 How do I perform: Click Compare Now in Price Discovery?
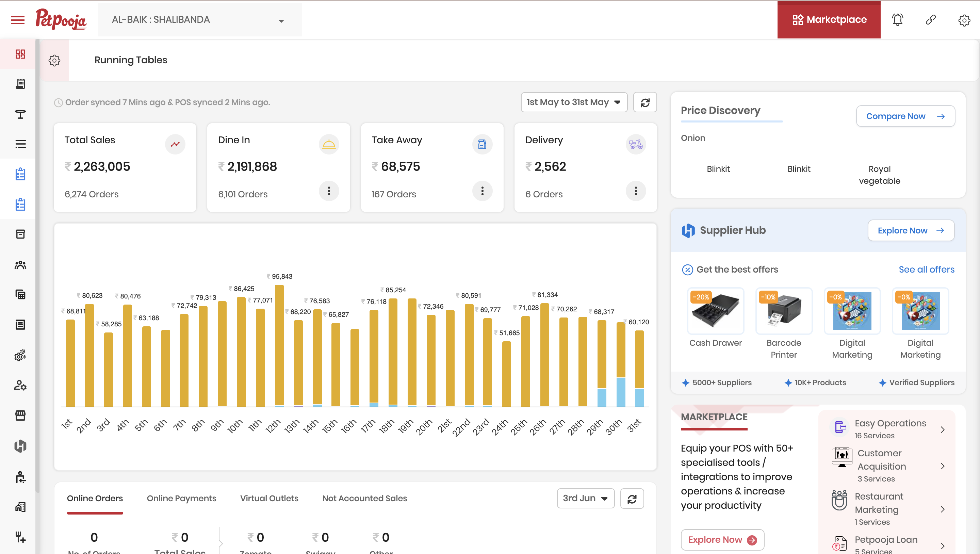905,116
